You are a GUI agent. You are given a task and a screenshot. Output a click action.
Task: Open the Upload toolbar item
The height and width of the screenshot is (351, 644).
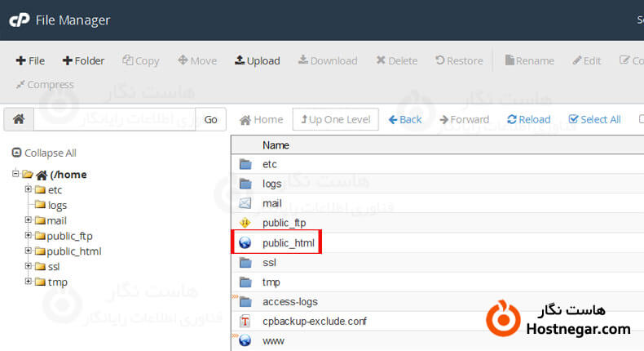click(257, 60)
